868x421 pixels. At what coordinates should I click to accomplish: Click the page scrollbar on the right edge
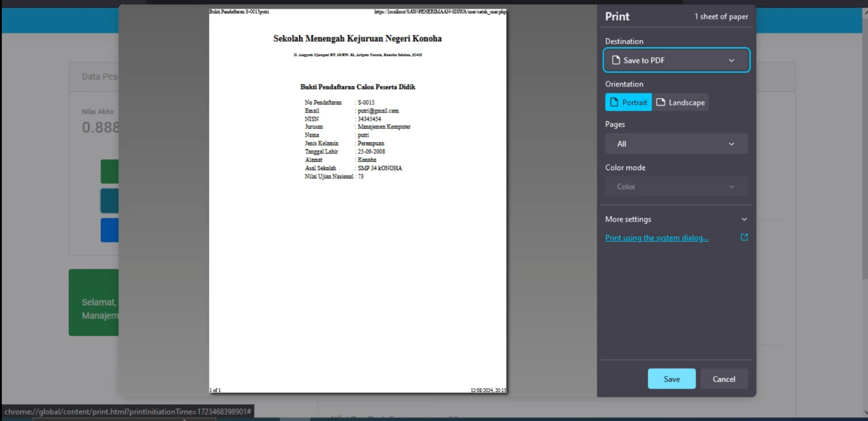click(865, 149)
